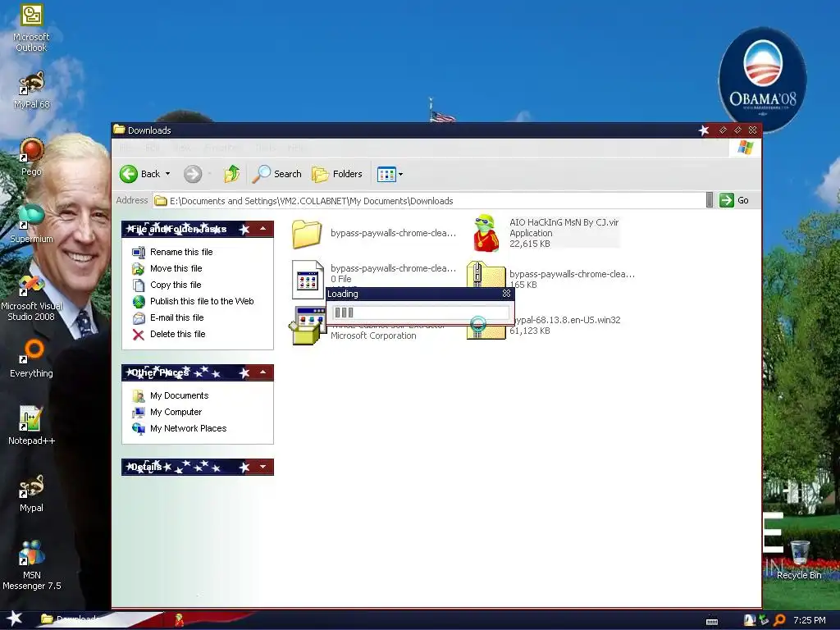This screenshot has height=630, width=840.
Task: Click the red figure taskbar program button
Action: (x=179, y=620)
